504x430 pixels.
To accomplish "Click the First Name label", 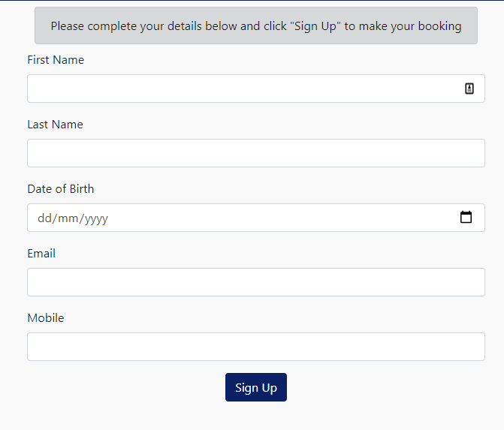I will pyautogui.click(x=56, y=60).
